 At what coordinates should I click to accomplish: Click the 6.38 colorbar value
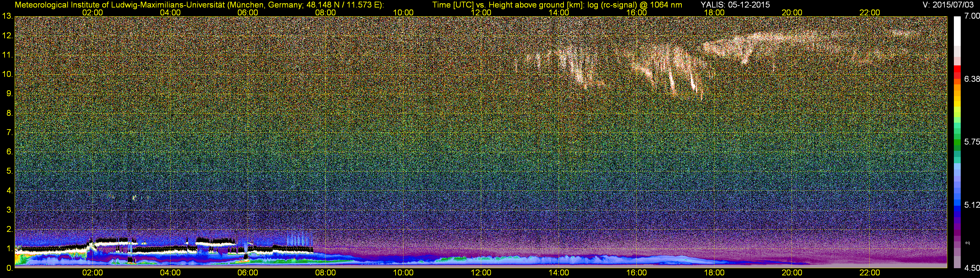click(972, 79)
